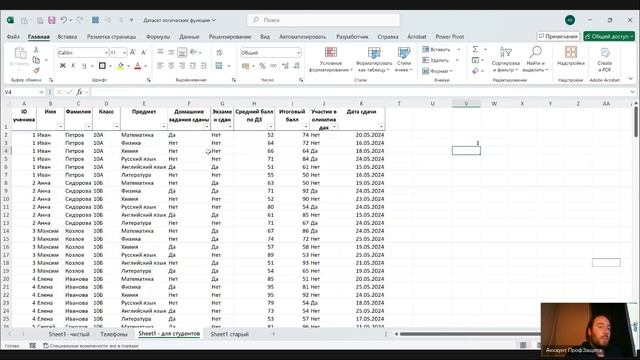The height and width of the screenshot is (360, 640).
Task: Insert function using the fx icon
Action: pos(79,92)
